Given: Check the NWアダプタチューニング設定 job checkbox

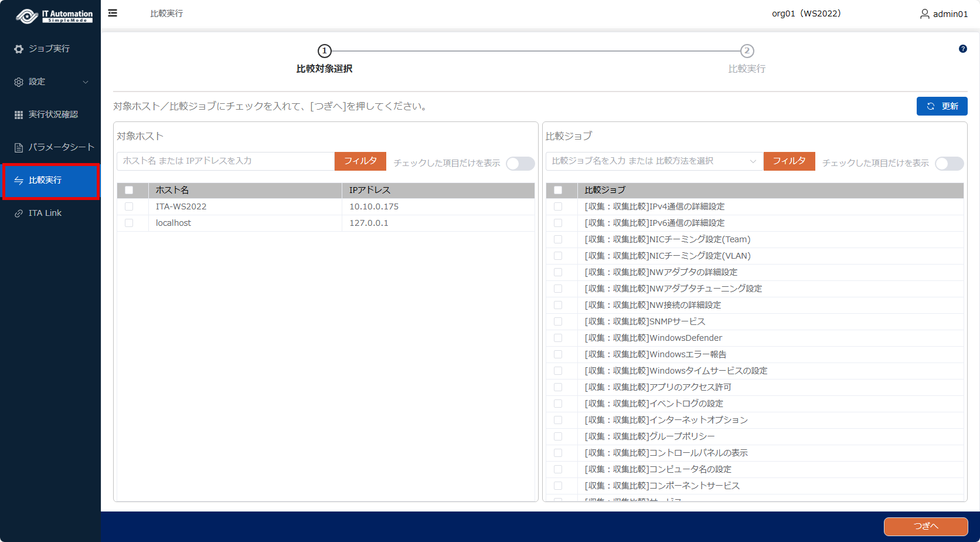Looking at the screenshot, I should point(558,289).
